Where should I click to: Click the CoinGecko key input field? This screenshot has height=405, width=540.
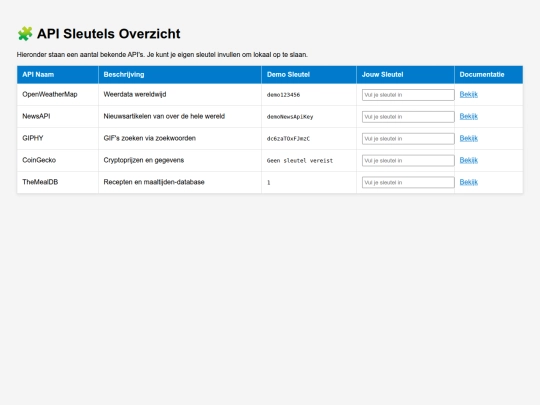coord(408,160)
